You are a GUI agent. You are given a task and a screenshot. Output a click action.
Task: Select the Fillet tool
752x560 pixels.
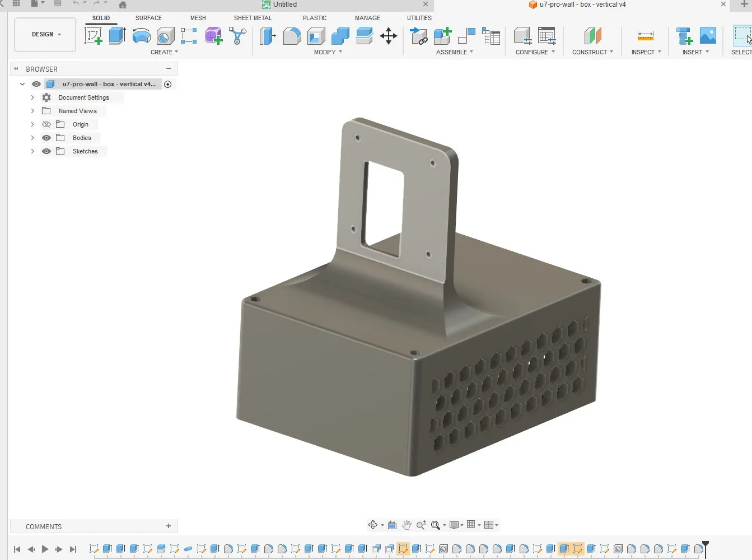[x=292, y=36]
